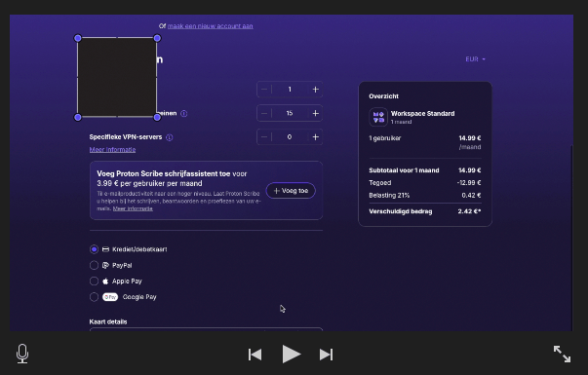
Task: Click the Google Pay badge icon
Action: pyautogui.click(x=110, y=297)
